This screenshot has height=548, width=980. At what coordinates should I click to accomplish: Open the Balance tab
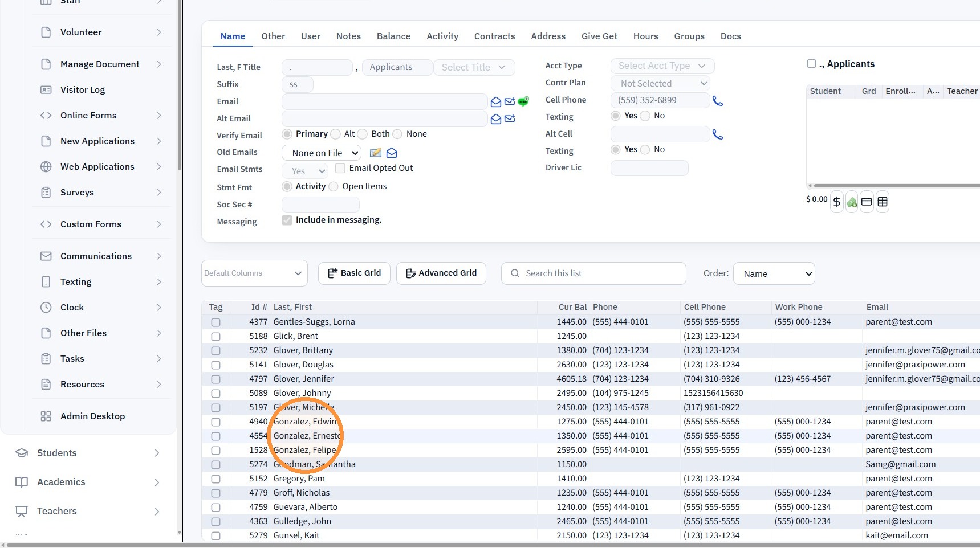click(393, 36)
